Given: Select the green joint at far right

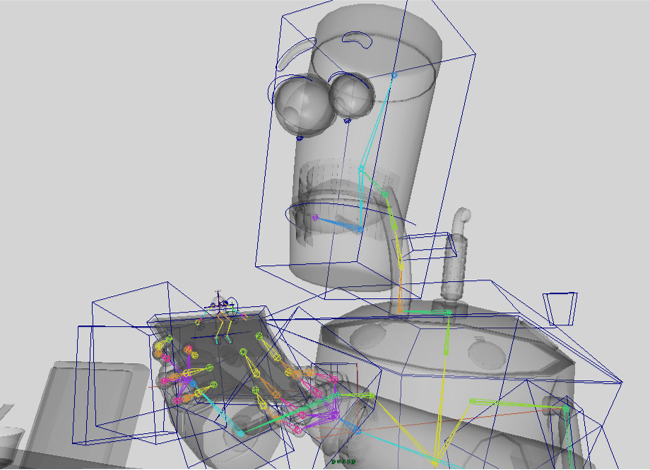Looking at the screenshot, I should [x=565, y=409].
